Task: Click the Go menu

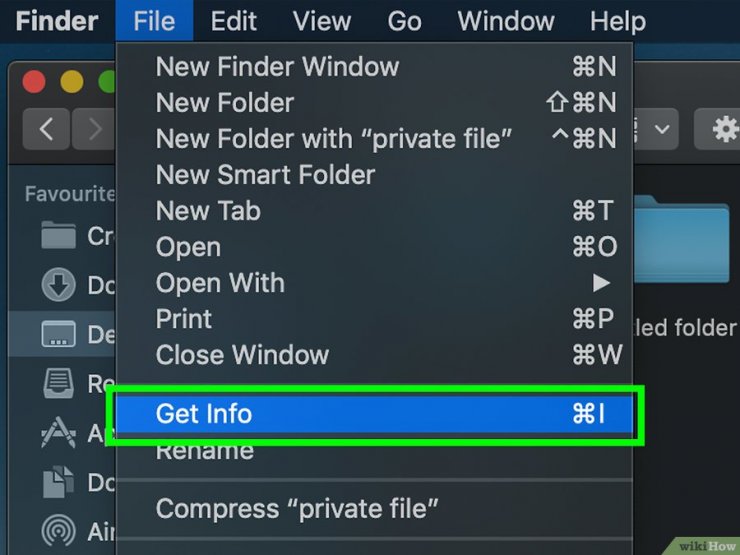Action: point(404,21)
